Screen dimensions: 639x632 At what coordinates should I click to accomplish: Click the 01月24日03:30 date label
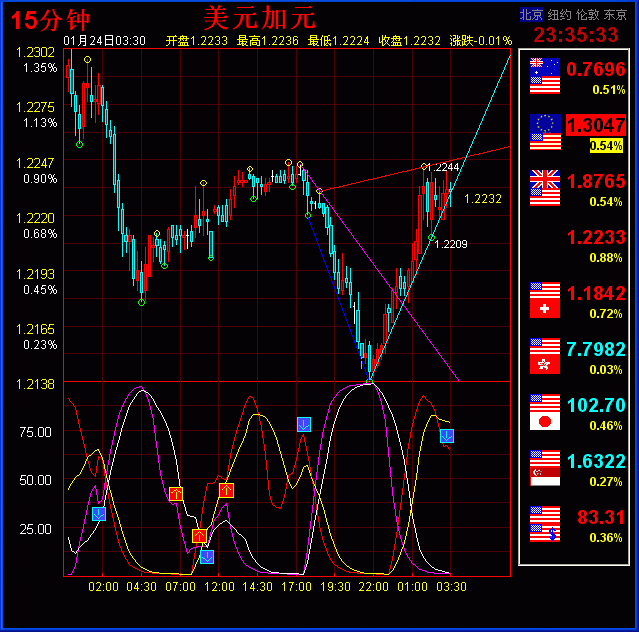(x=105, y=41)
